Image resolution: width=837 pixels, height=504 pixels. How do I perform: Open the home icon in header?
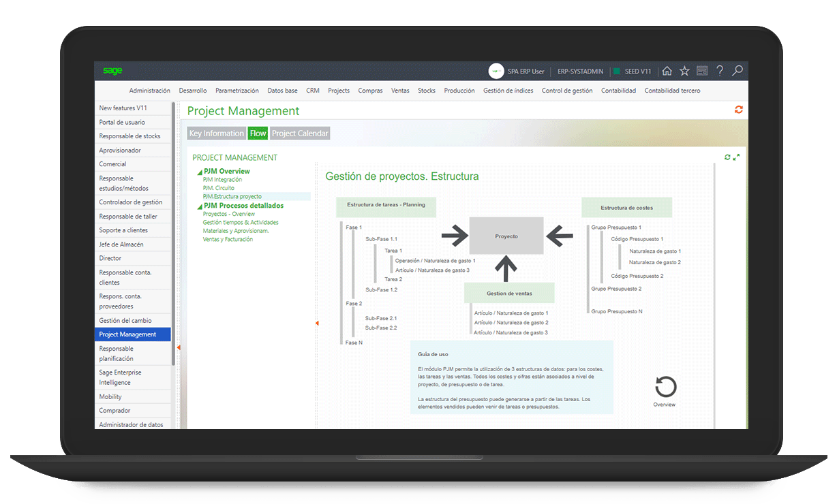click(667, 71)
